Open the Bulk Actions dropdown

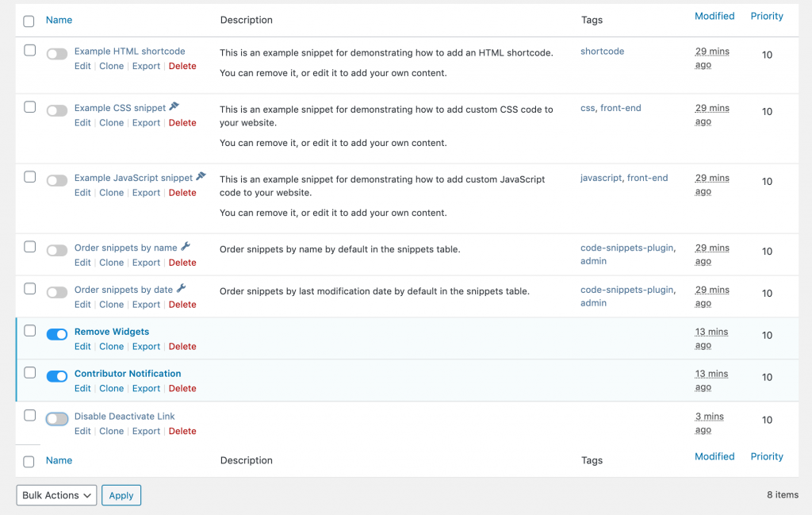[x=56, y=494]
